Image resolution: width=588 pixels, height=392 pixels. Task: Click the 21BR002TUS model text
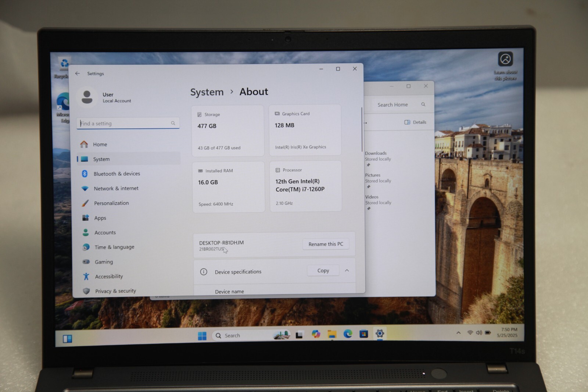211,249
